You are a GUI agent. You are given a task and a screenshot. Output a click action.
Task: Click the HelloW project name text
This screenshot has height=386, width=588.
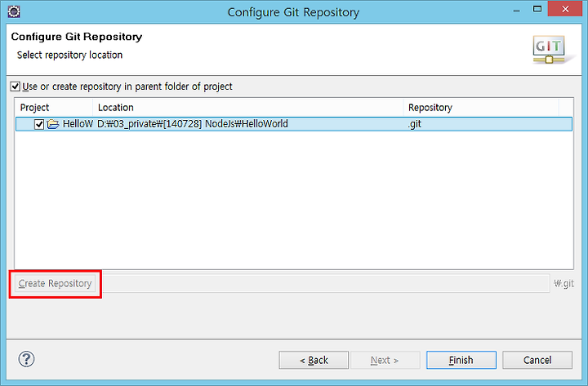[x=78, y=124]
